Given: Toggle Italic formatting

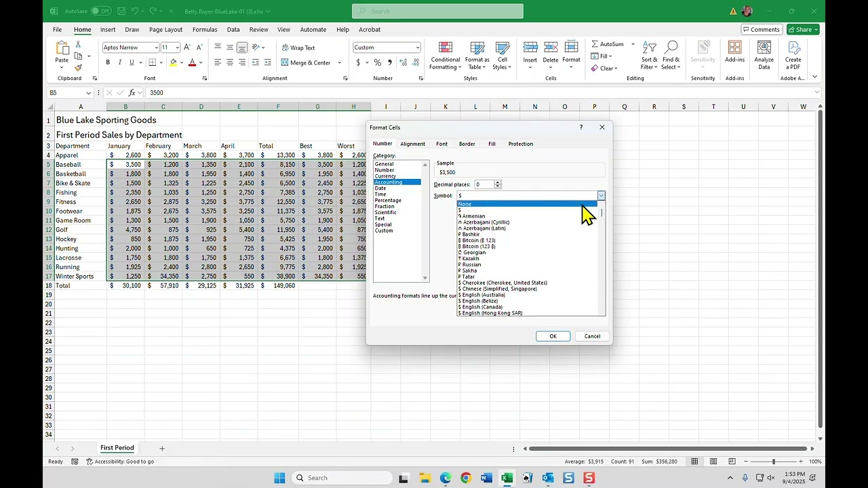Looking at the screenshot, I should 120,62.
